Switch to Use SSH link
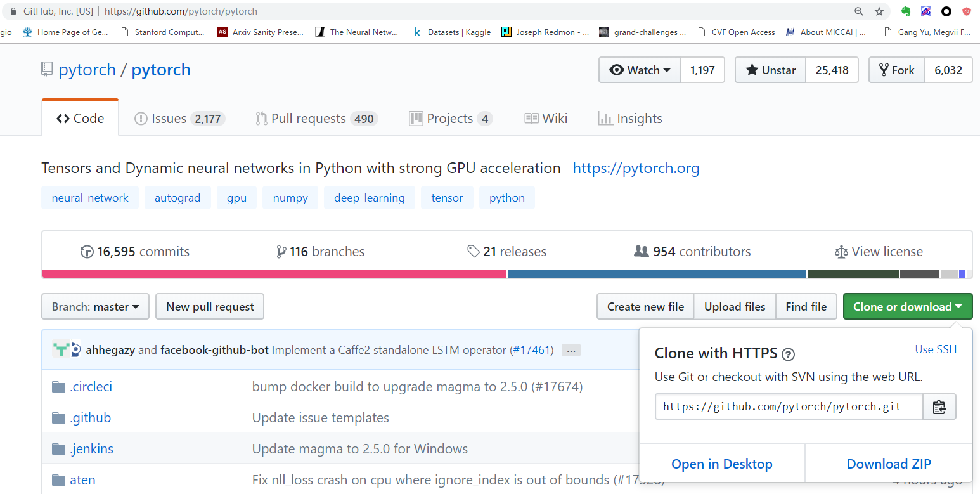 (x=936, y=349)
